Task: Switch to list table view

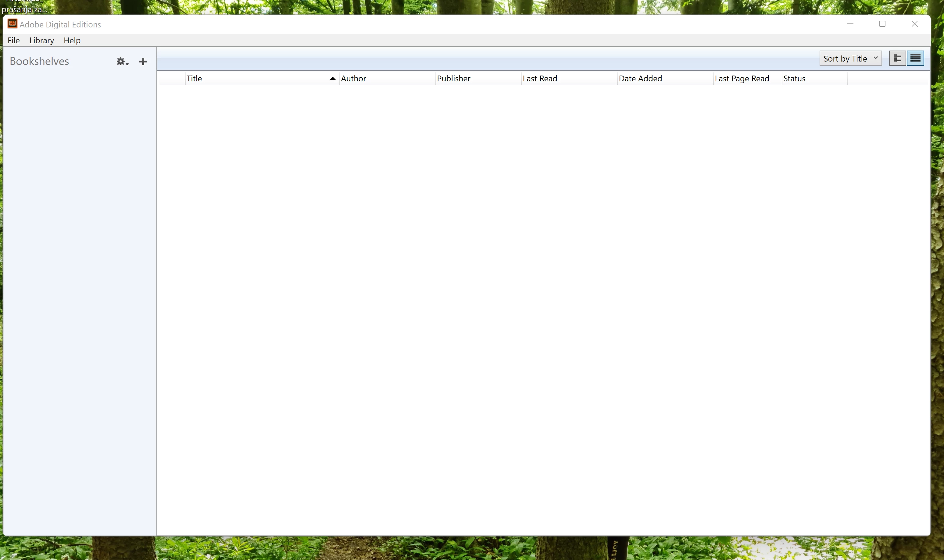Action: coord(915,58)
